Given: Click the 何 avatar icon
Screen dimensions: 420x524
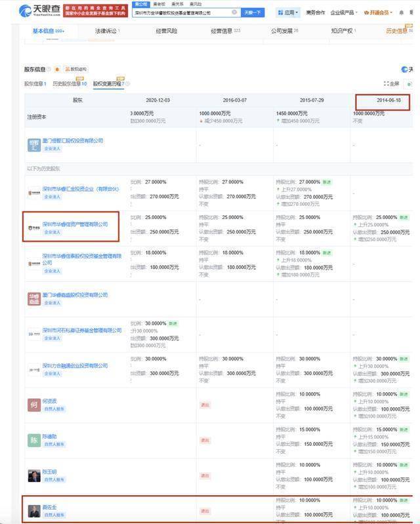Looking at the screenshot, I should pyautogui.click(x=33, y=405).
